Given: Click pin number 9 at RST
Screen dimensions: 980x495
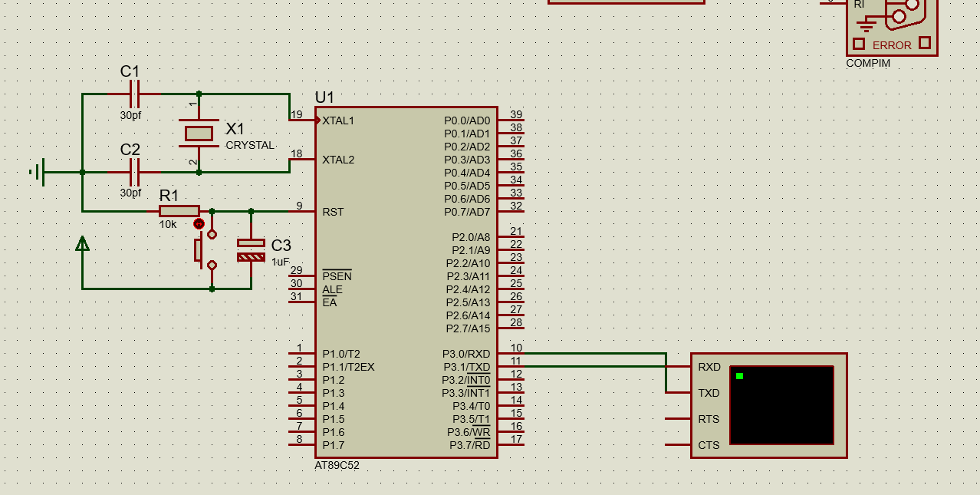Looking at the screenshot, I should pos(299,206).
